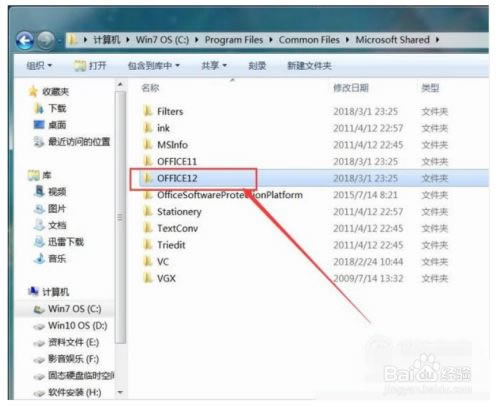Screen dimensions: 500x407
Task: Expand arrow after 计算机 in address bar
Action: [128, 40]
